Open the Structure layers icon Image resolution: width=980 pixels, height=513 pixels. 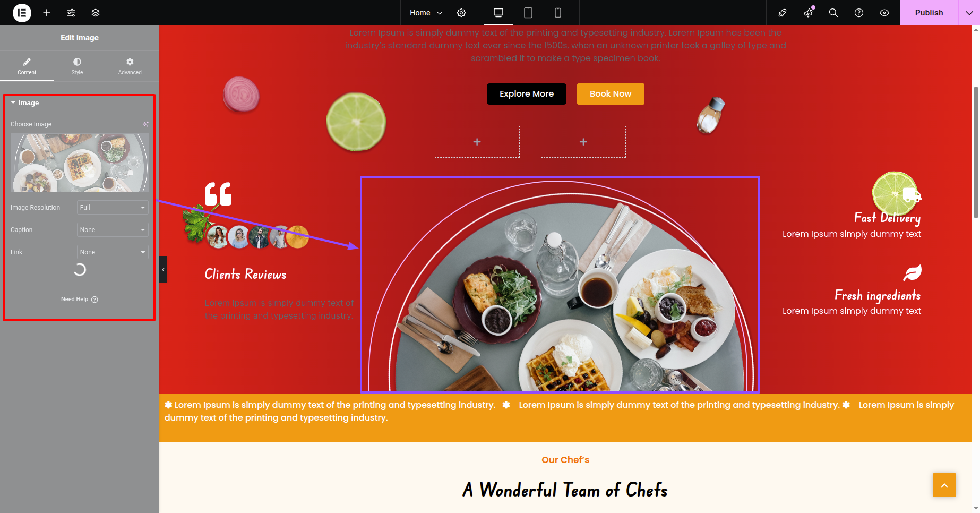pos(96,13)
